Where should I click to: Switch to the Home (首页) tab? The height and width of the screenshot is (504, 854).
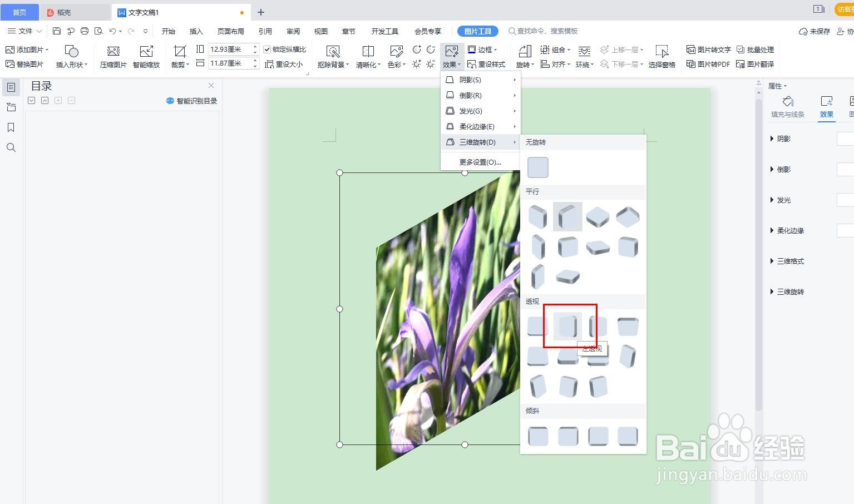[19, 12]
